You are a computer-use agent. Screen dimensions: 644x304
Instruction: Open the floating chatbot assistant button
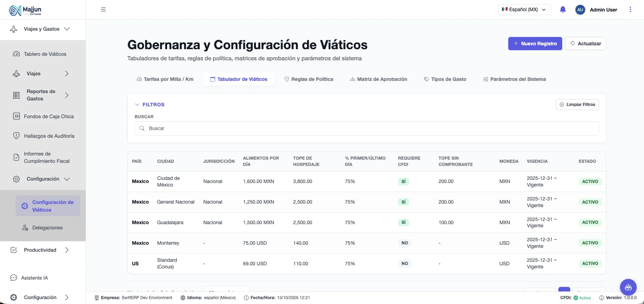point(628,287)
